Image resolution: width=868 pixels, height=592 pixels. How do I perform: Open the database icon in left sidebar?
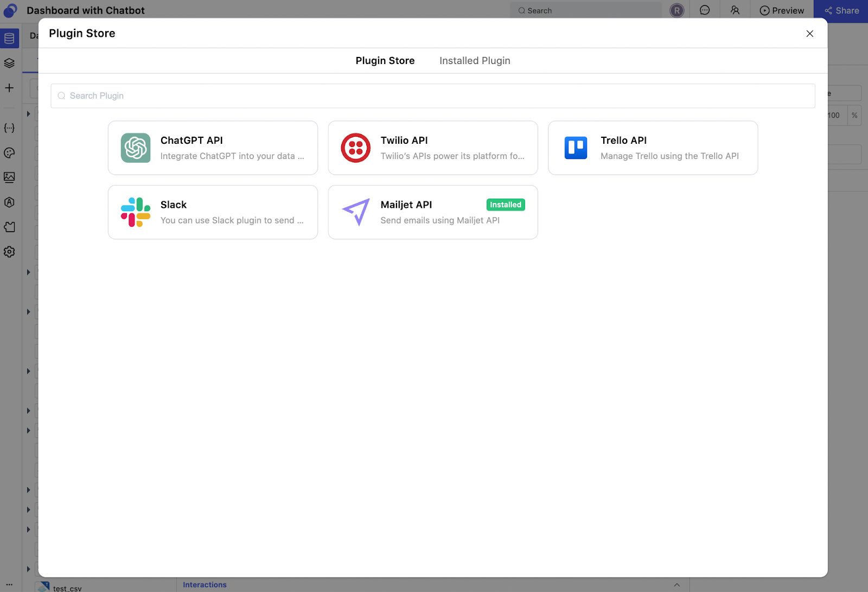coord(9,39)
